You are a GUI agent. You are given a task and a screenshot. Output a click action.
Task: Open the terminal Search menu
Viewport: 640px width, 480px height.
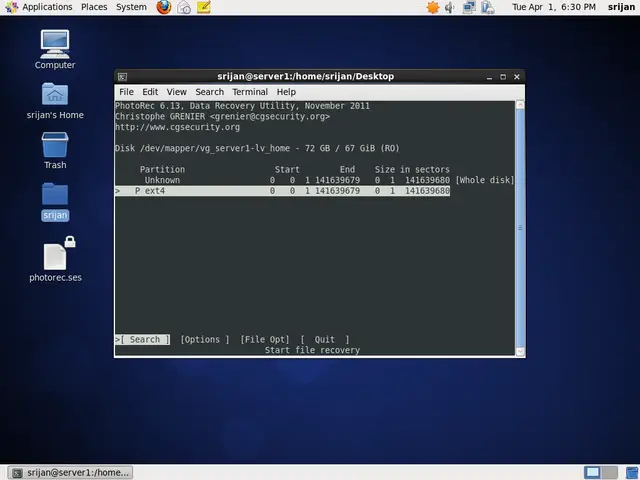pyautogui.click(x=209, y=92)
